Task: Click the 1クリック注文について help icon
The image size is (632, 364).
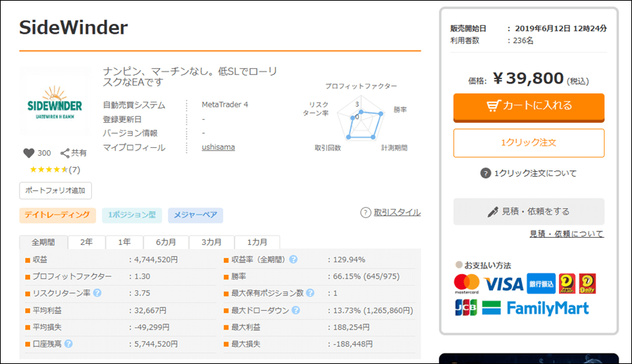Action: (x=485, y=173)
